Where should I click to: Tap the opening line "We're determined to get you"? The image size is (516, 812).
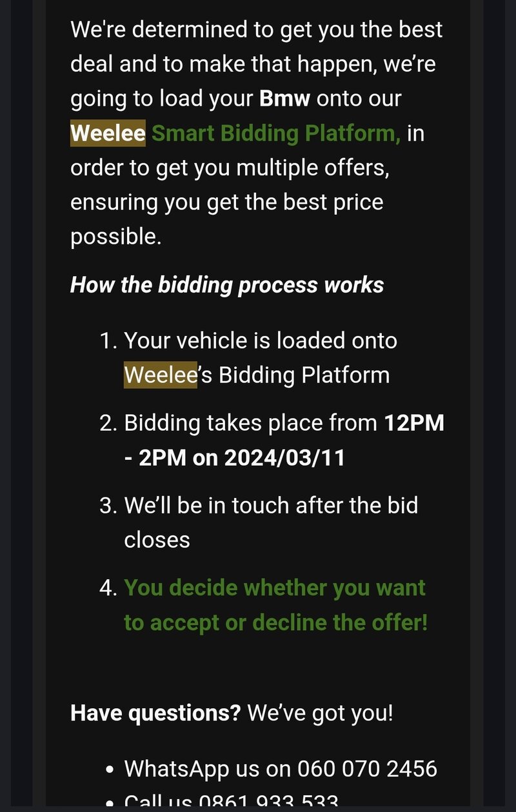(256, 29)
